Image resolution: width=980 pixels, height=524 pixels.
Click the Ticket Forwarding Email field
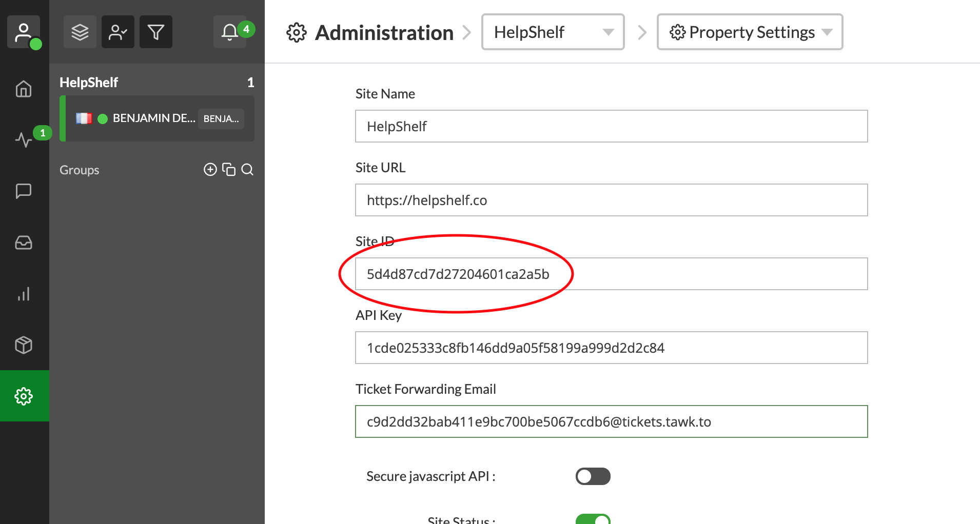pos(612,421)
